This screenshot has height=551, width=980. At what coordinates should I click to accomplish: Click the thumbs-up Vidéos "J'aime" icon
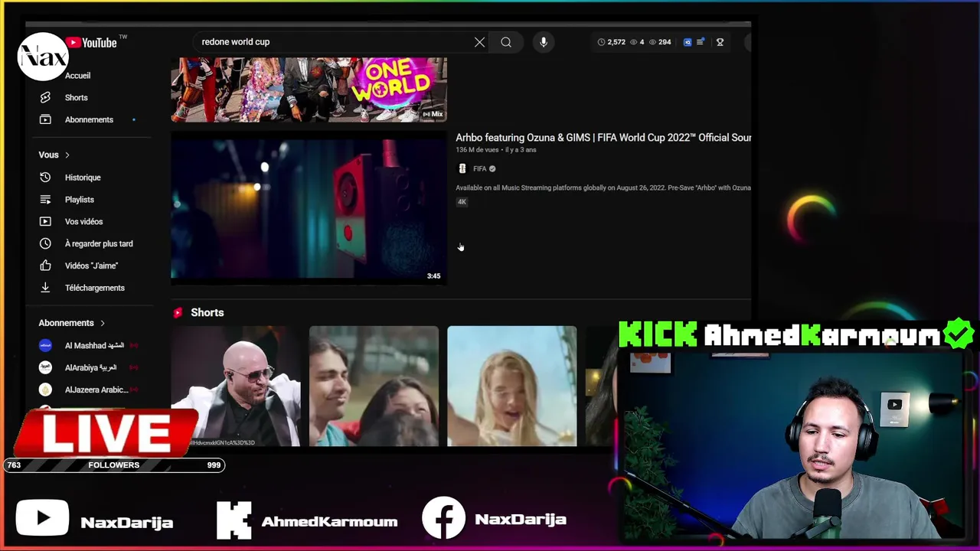45,266
